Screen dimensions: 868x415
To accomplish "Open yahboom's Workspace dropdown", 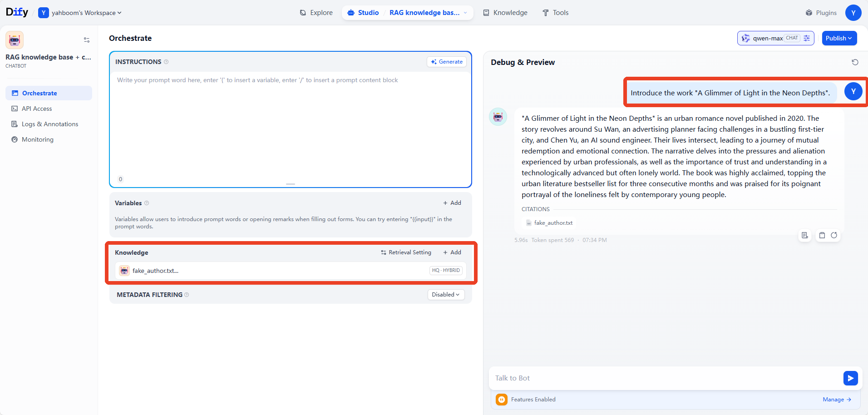I will click(x=80, y=13).
